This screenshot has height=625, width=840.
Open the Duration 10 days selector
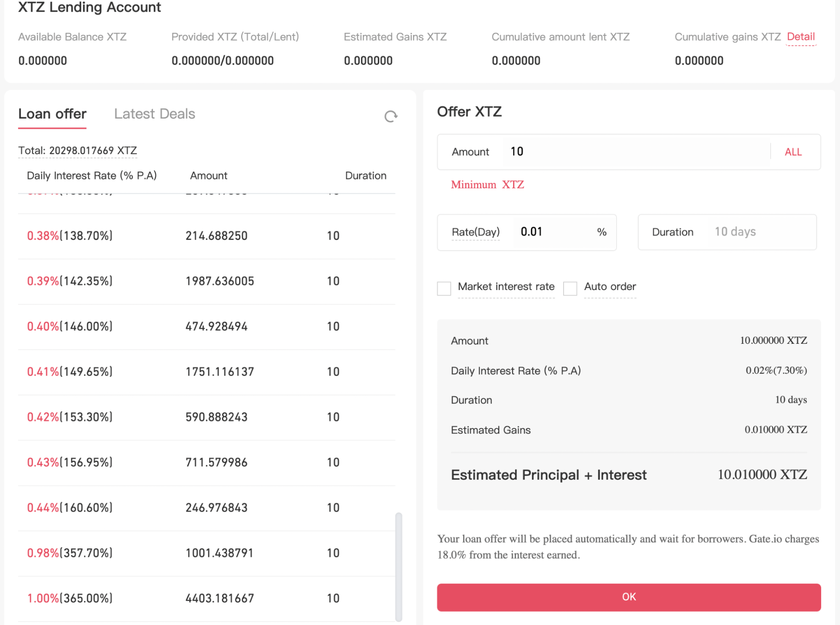click(x=735, y=232)
